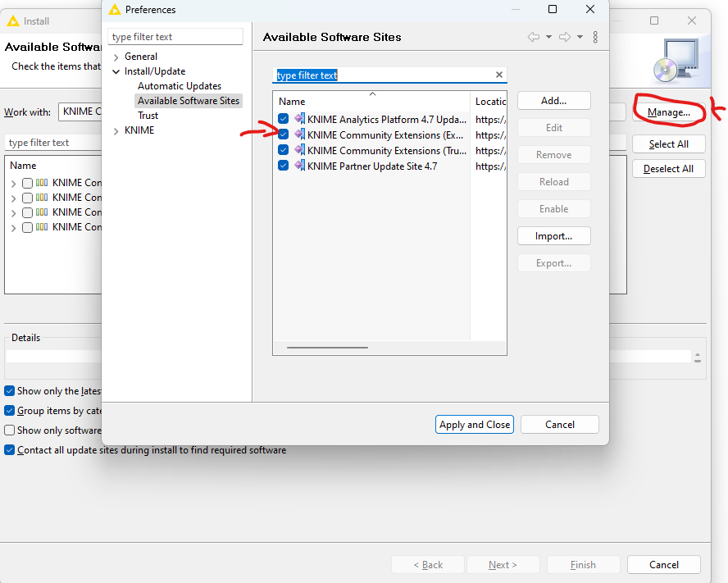
Task: Clear the sites filter text with X
Action: 499,75
